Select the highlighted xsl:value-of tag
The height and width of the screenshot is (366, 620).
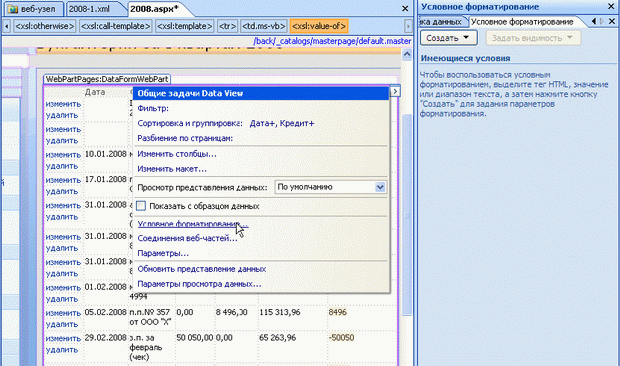tap(319, 26)
